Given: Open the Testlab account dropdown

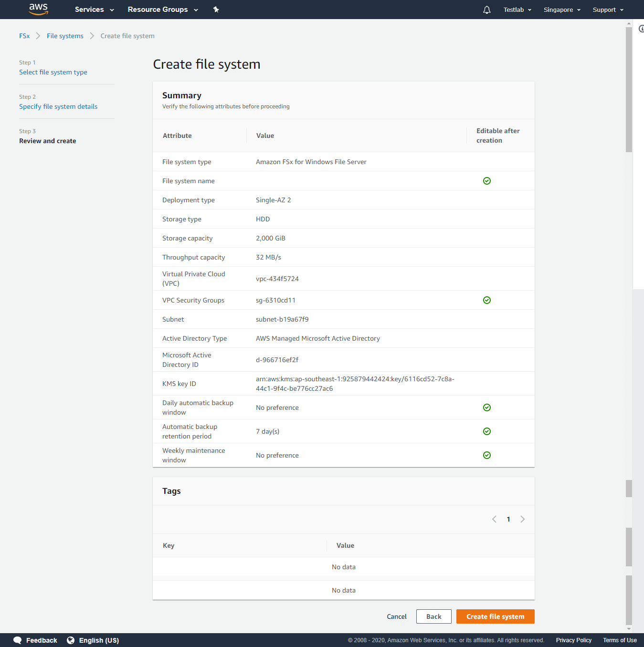Looking at the screenshot, I should pos(517,10).
